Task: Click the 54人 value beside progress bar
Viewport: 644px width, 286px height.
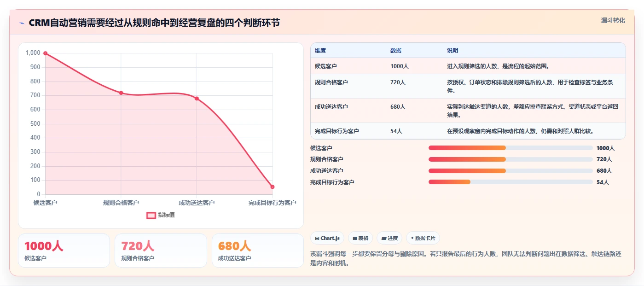Action: coord(603,182)
